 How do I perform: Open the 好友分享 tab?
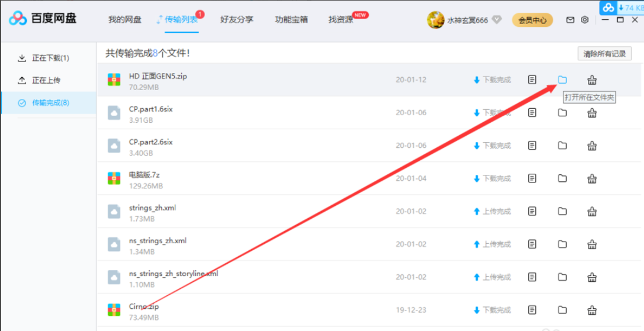[x=237, y=20]
